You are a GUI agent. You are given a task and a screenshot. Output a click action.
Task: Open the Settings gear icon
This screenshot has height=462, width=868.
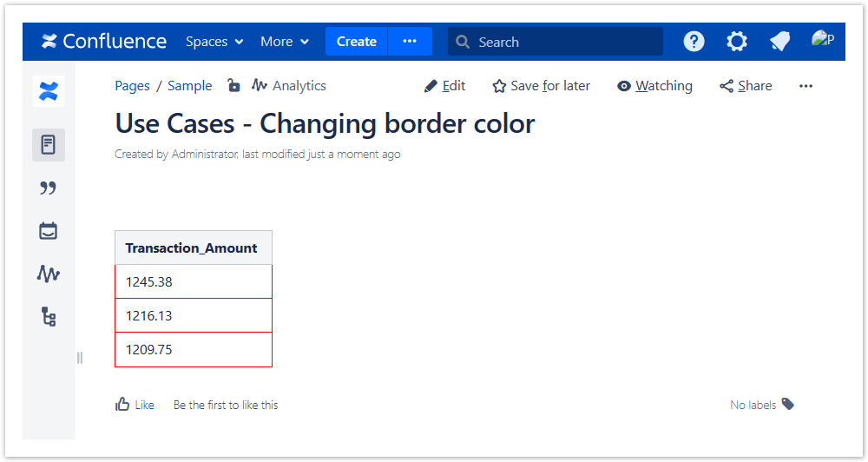click(x=736, y=42)
